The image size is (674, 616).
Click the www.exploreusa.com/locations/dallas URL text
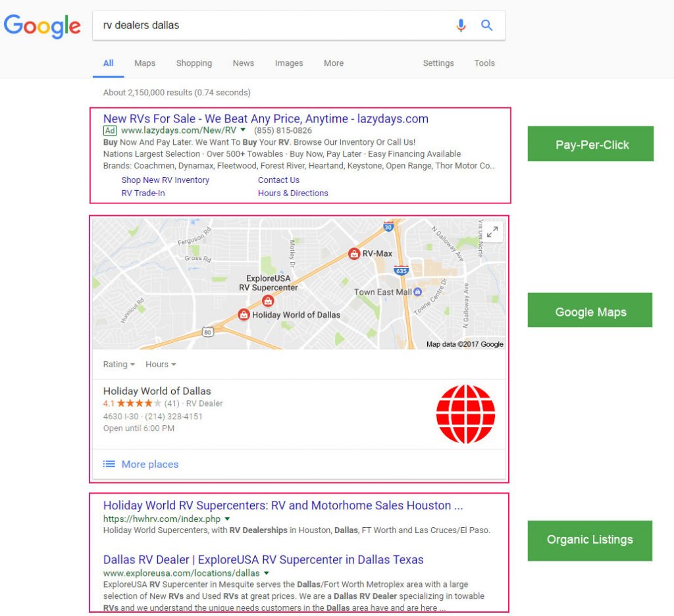click(182, 573)
